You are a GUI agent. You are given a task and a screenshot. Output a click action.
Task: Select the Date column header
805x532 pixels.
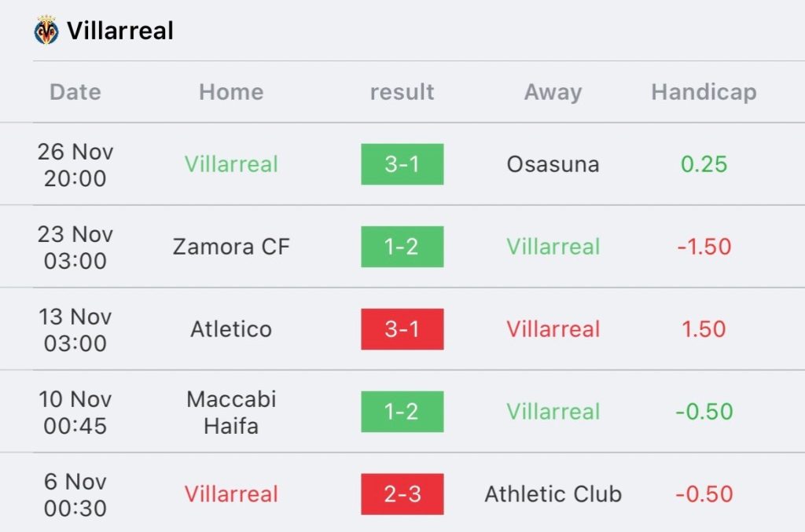[75, 93]
